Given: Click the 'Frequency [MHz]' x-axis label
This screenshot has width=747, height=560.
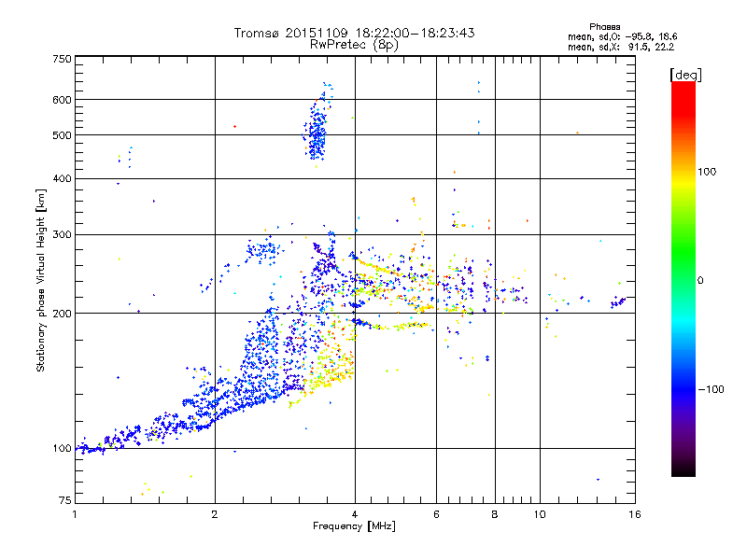Looking at the screenshot, I should [x=354, y=526].
